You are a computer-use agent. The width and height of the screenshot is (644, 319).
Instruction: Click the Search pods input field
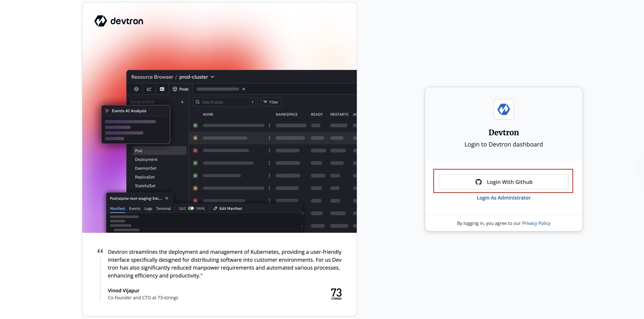[225, 102]
